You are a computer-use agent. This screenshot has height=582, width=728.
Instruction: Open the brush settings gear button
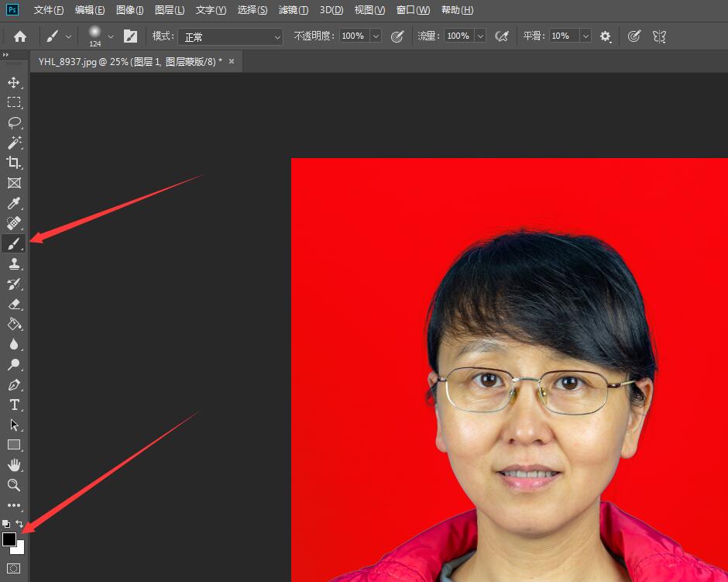point(605,36)
